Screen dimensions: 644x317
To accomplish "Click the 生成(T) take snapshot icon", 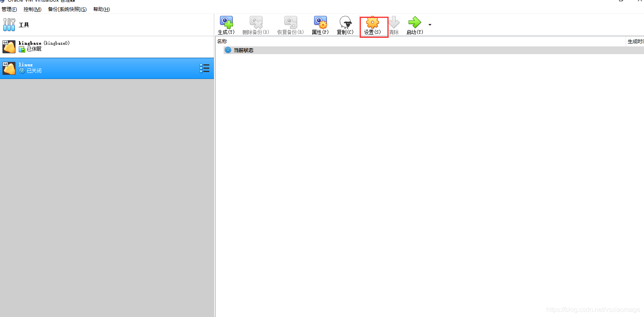I will (x=226, y=22).
